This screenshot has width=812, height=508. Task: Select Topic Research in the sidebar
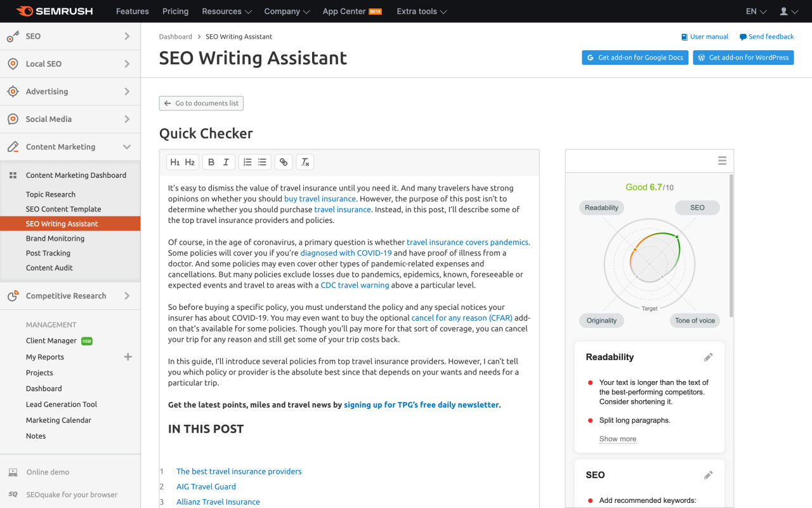(51, 194)
